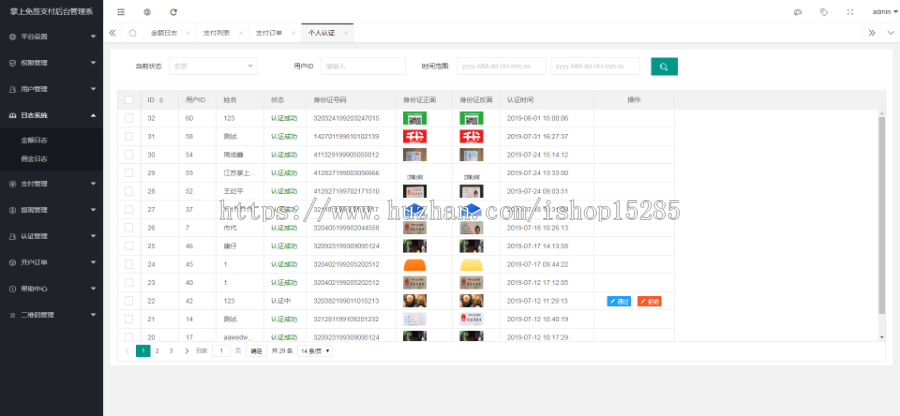Open 佣金日志 in the sidebar submenu
The image size is (900, 416).
click(34, 159)
